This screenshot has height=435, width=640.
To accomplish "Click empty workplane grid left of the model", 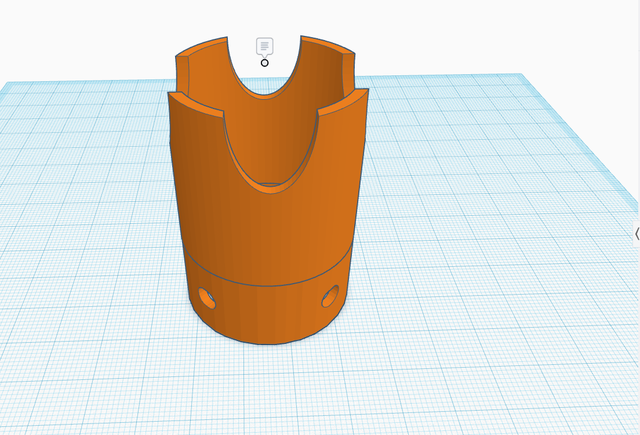I will click(x=80, y=250).
